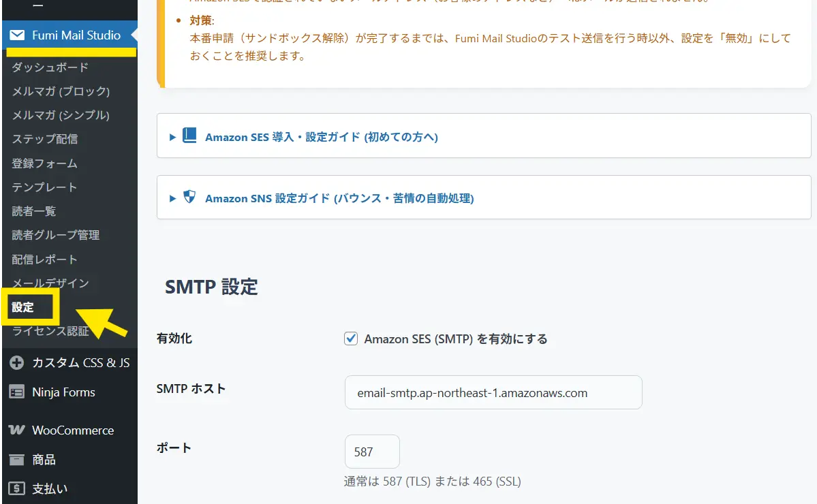Click the ポート number field
817x504 pixels.
point(371,452)
